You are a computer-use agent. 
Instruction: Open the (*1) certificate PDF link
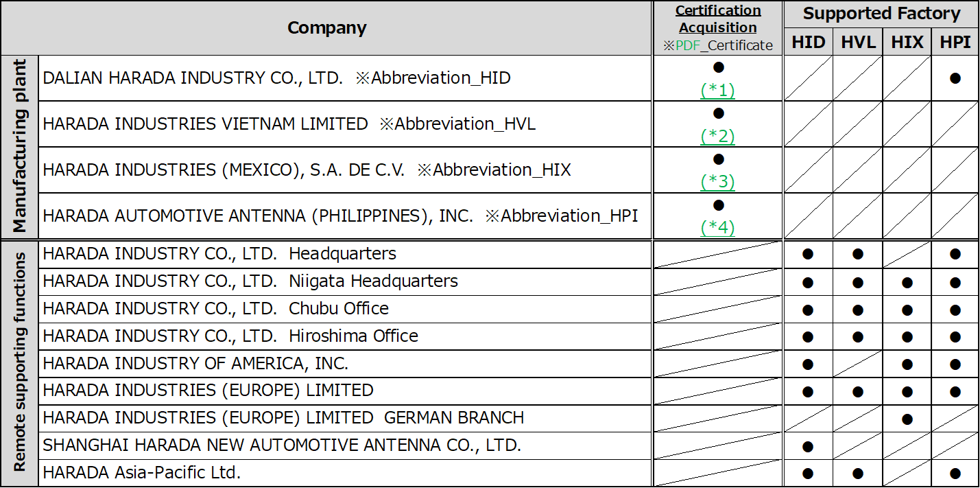[717, 91]
